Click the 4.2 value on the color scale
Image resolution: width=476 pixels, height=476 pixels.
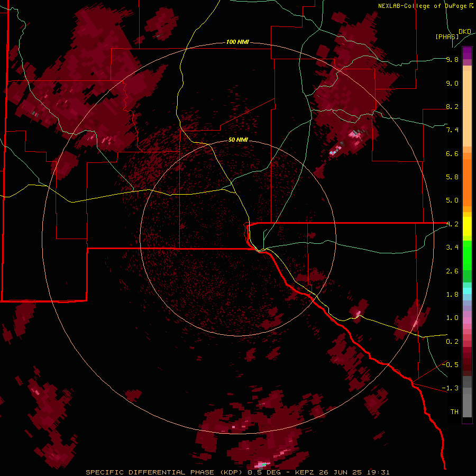point(452,224)
